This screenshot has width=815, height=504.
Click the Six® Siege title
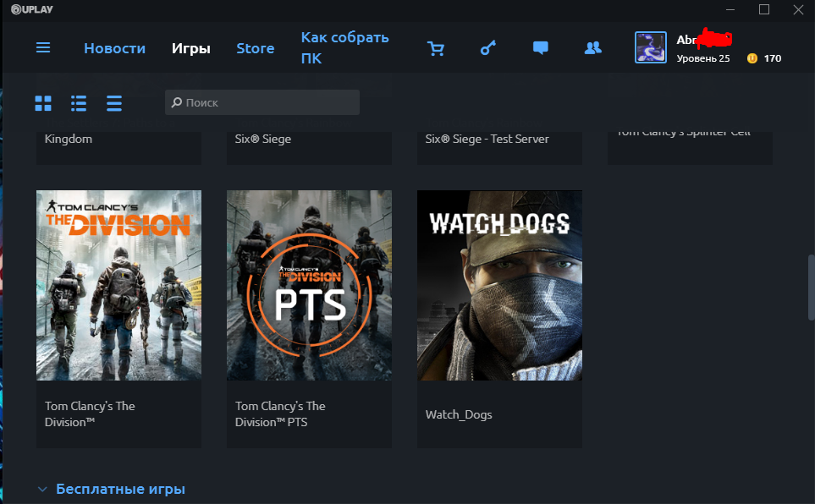(263, 139)
